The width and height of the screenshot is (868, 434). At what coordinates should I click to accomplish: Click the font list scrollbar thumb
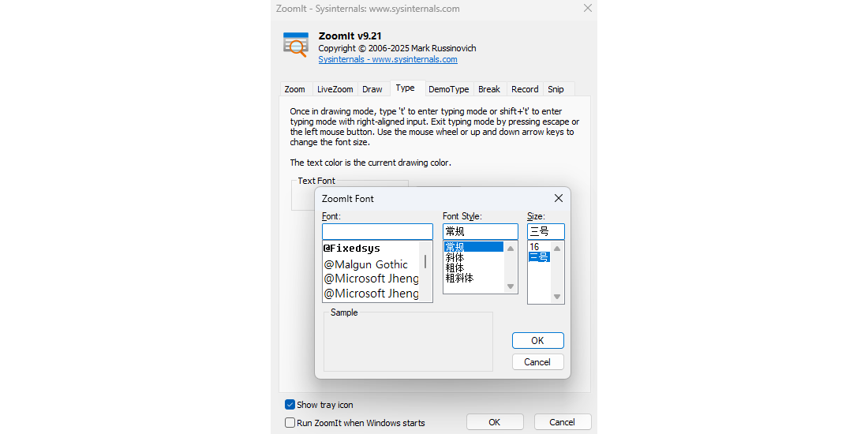point(426,261)
